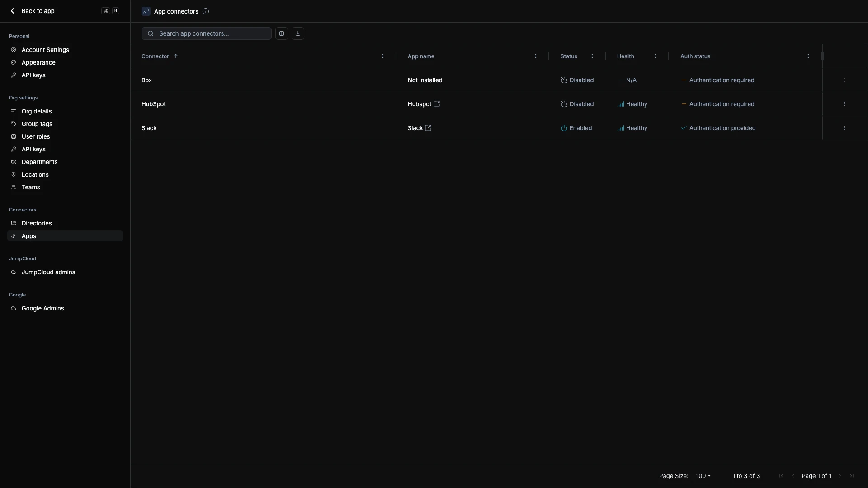Click Back to app arrow
The width and height of the screenshot is (868, 488).
[x=13, y=11]
